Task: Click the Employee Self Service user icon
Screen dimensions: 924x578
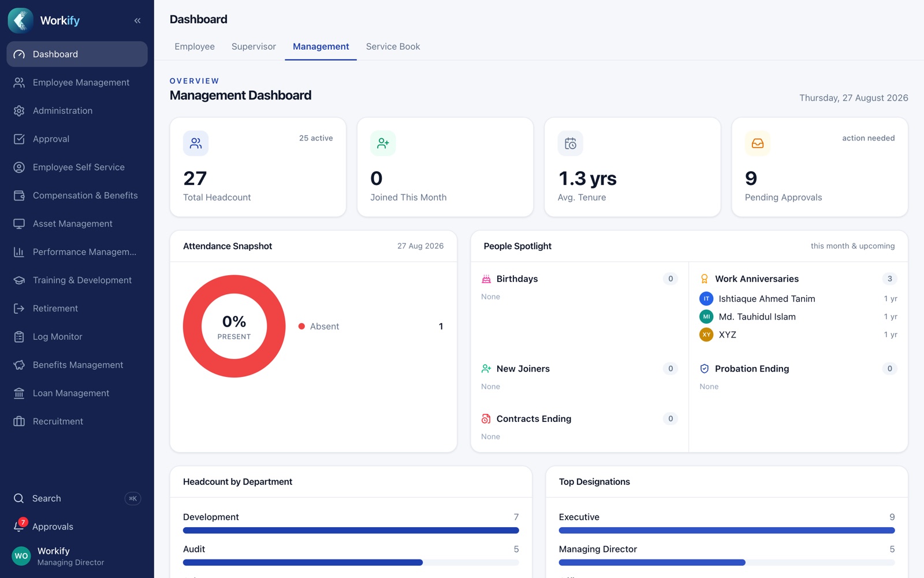Action: [x=19, y=168]
